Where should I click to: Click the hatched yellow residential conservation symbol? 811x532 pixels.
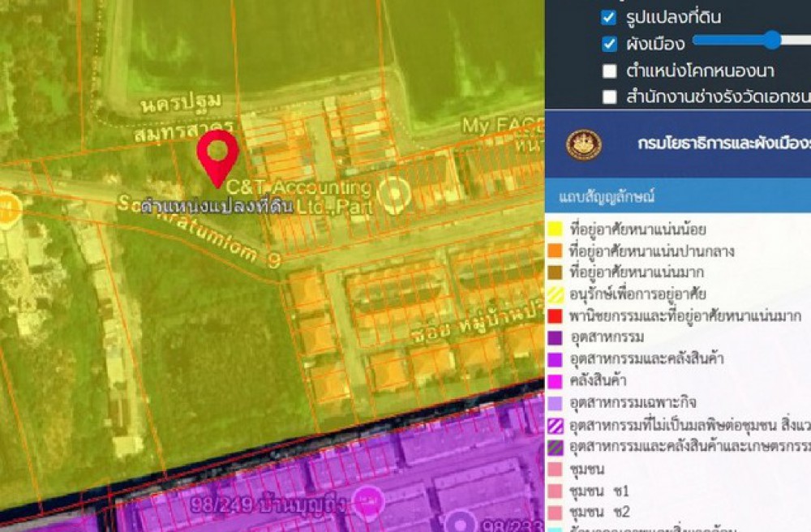pos(555,294)
